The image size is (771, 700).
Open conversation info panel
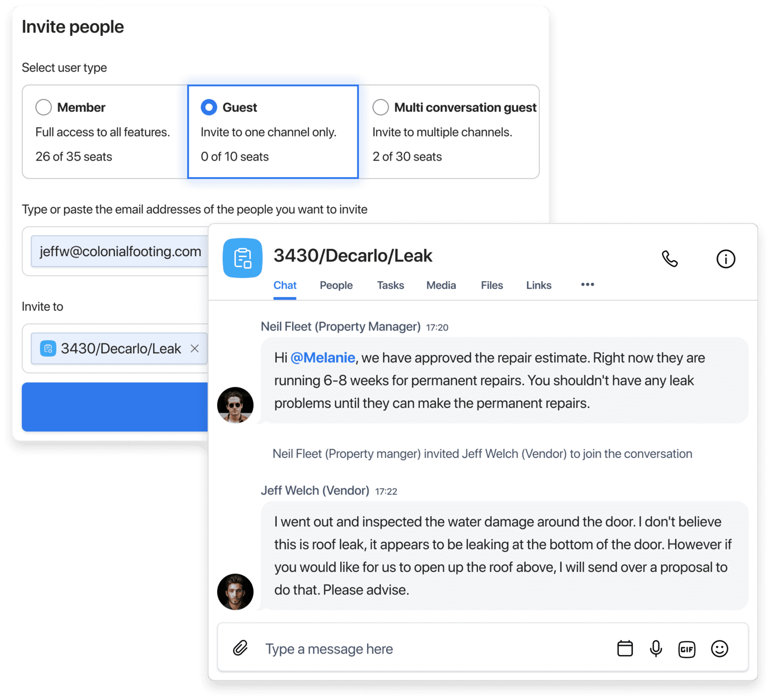tap(726, 259)
